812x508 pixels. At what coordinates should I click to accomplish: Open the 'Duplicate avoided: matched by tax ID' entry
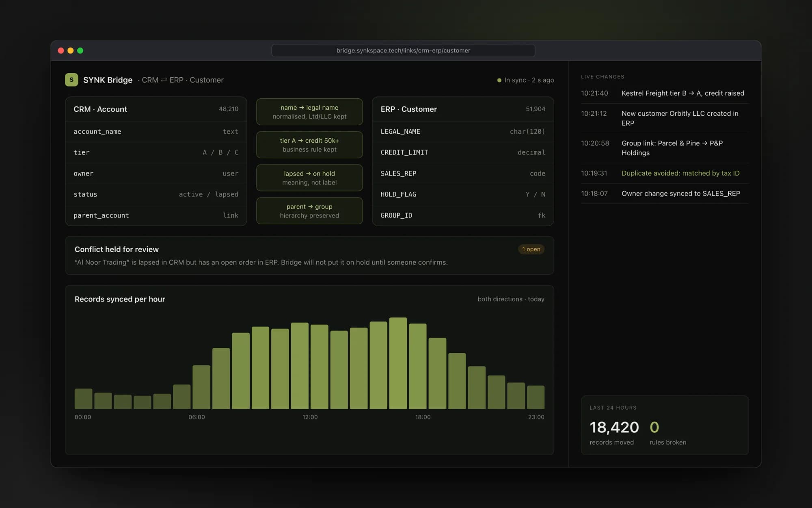(x=665, y=173)
